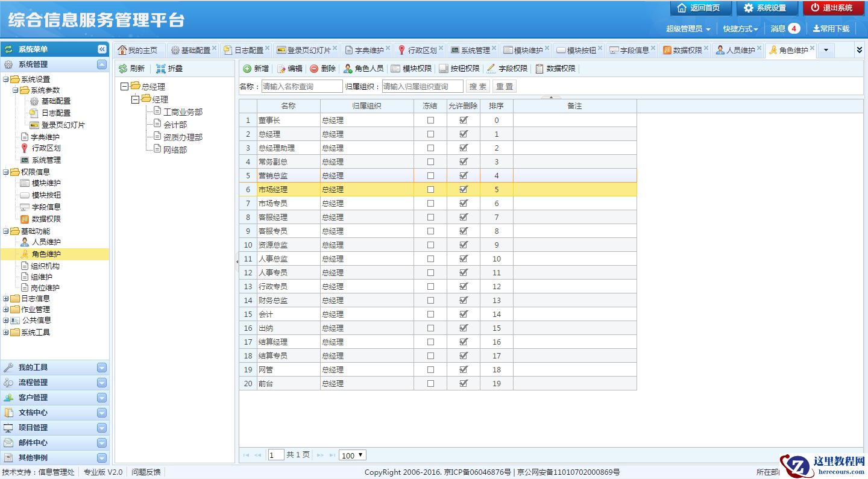Click the red 删除 delete icon

[x=314, y=69]
